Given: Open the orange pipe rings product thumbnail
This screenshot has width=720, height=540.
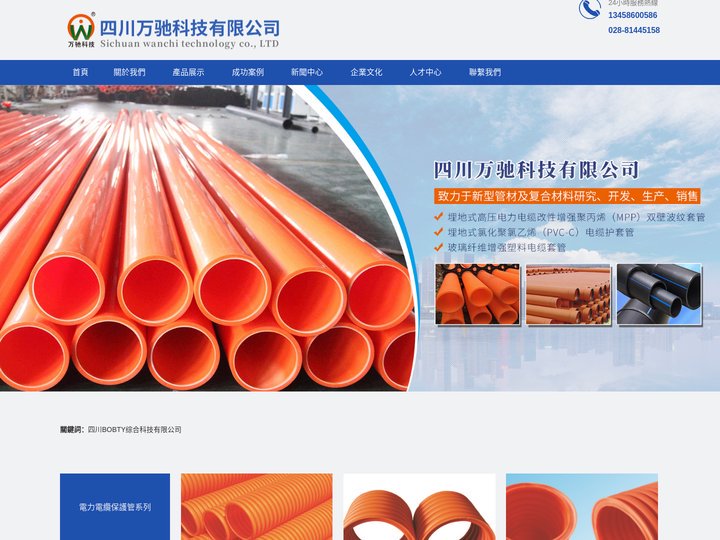Looking at the screenshot, I should (x=420, y=507).
